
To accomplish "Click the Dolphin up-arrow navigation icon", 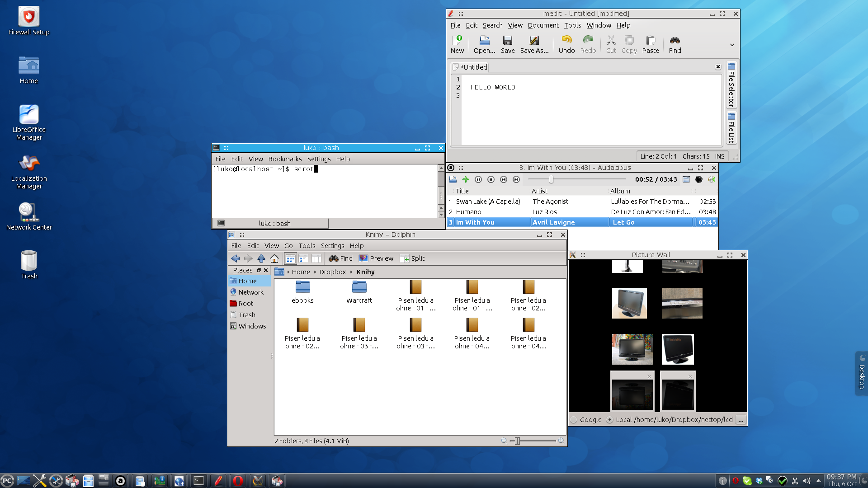I will point(261,258).
